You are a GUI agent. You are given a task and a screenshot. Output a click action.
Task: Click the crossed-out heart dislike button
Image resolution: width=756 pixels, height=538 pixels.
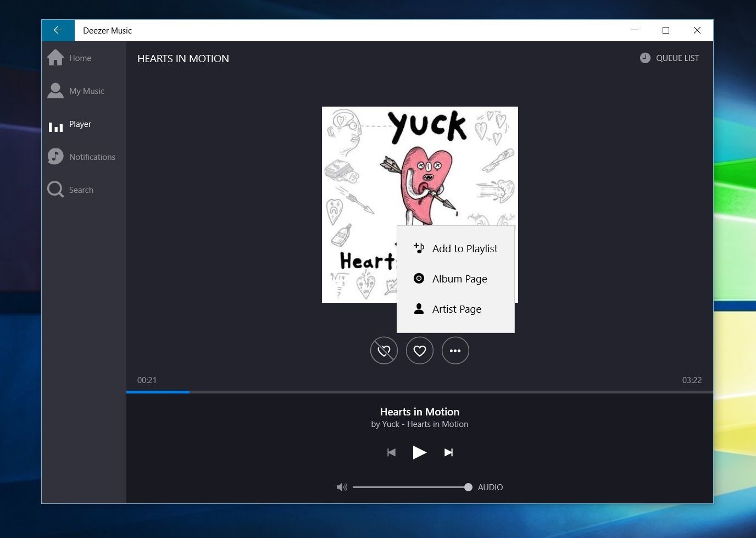coord(384,351)
